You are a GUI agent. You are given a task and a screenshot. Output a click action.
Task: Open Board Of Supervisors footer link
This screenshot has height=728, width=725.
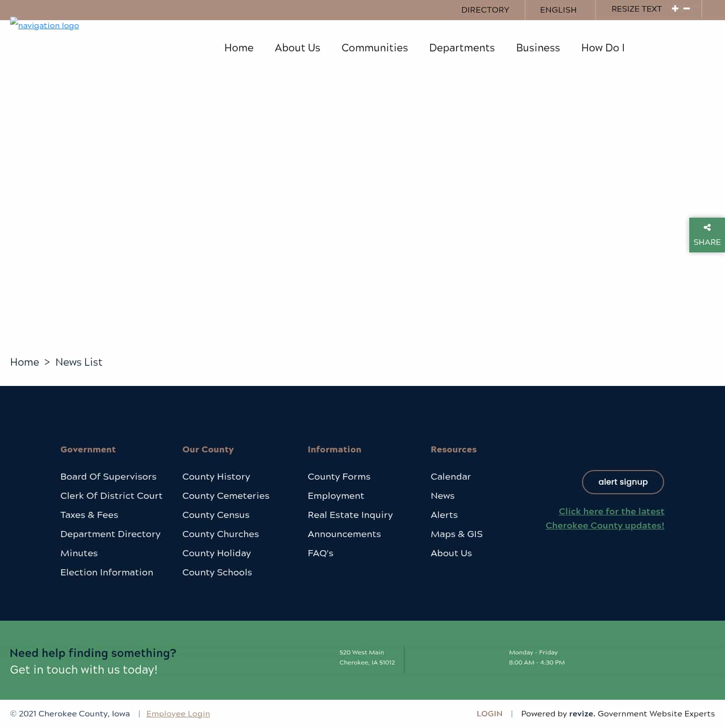pyautogui.click(x=108, y=477)
